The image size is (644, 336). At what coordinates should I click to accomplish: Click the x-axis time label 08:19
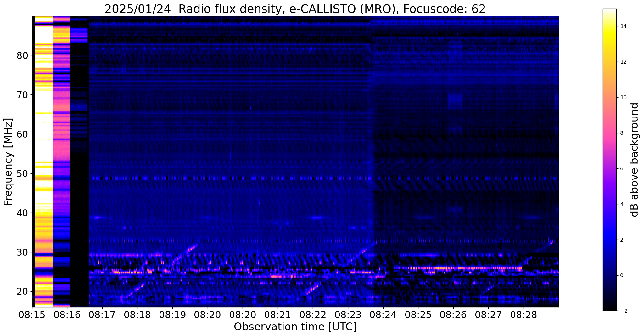point(172,315)
